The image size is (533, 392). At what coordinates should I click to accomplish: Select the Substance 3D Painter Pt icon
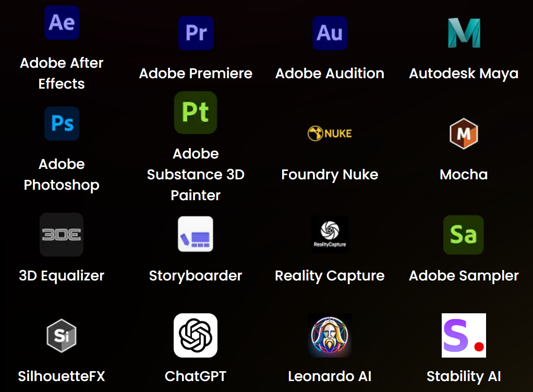196,113
